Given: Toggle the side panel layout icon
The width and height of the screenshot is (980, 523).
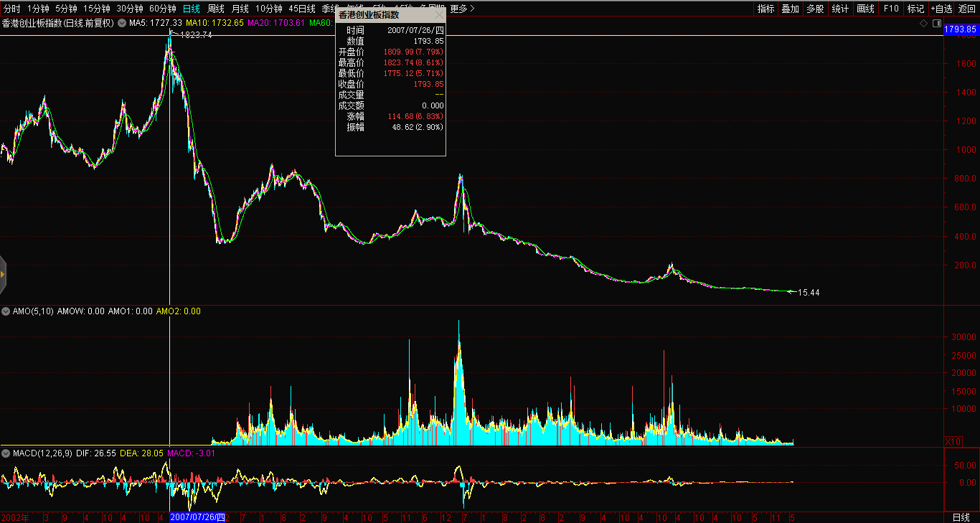Looking at the screenshot, I should point(936,24).
